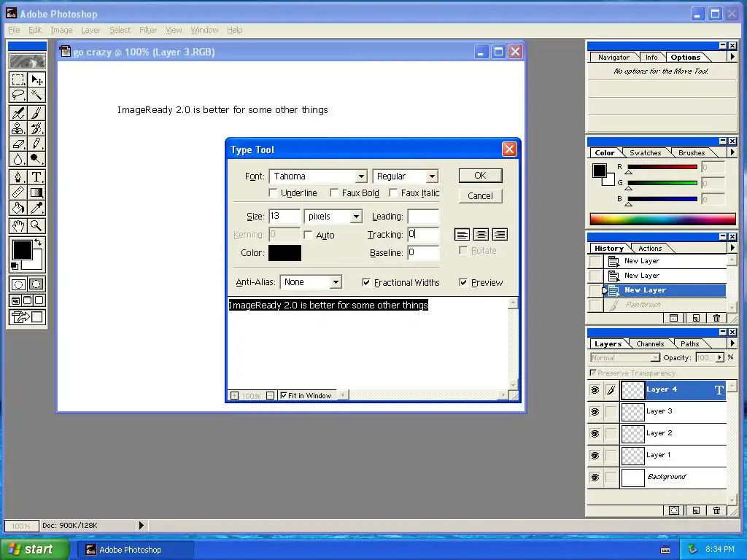Click the color spectrum bar
747x560 pixels.
(662, 219)
